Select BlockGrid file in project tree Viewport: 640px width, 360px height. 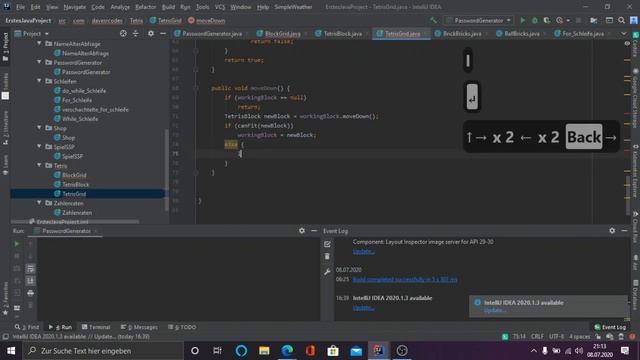tap(74, 175)
